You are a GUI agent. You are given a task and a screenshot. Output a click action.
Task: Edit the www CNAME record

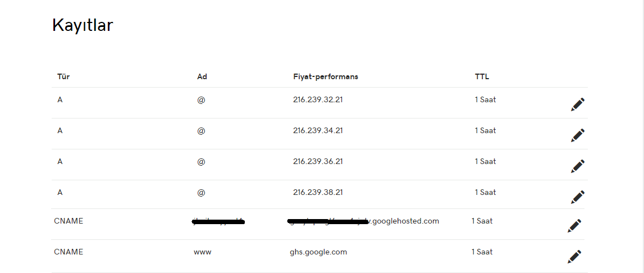pos(574,257)
